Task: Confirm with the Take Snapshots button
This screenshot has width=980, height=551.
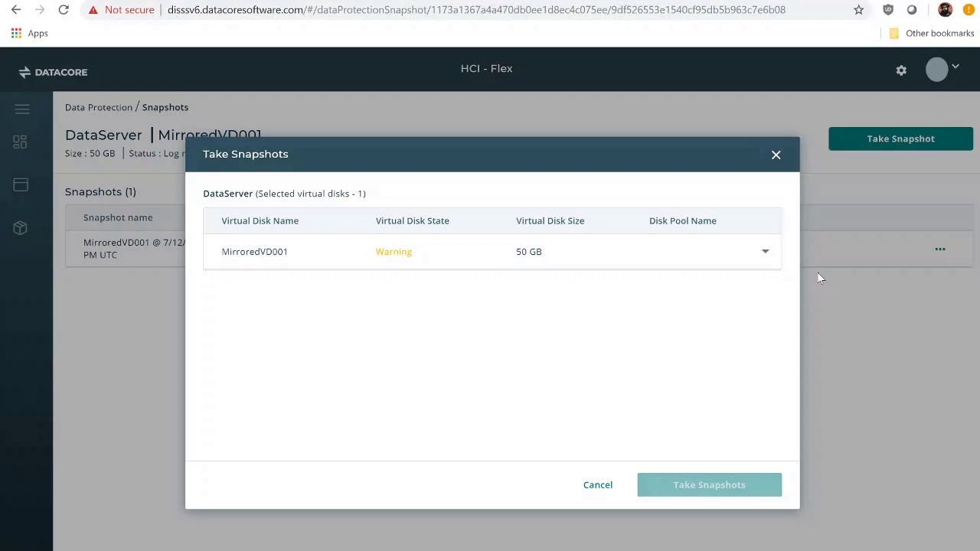Action: tap(709, 485)
